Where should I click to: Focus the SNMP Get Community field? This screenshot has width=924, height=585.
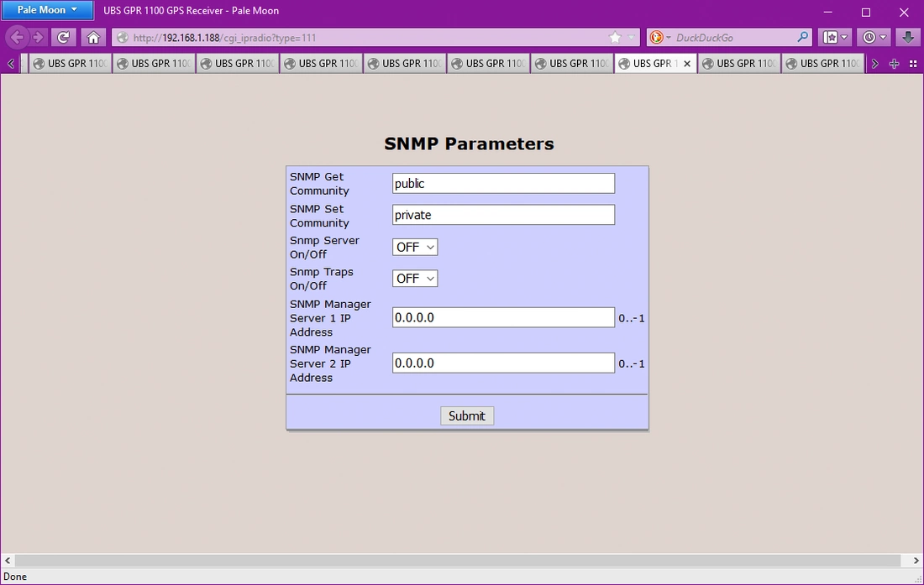pyautogui.click(x=503, y=184)
